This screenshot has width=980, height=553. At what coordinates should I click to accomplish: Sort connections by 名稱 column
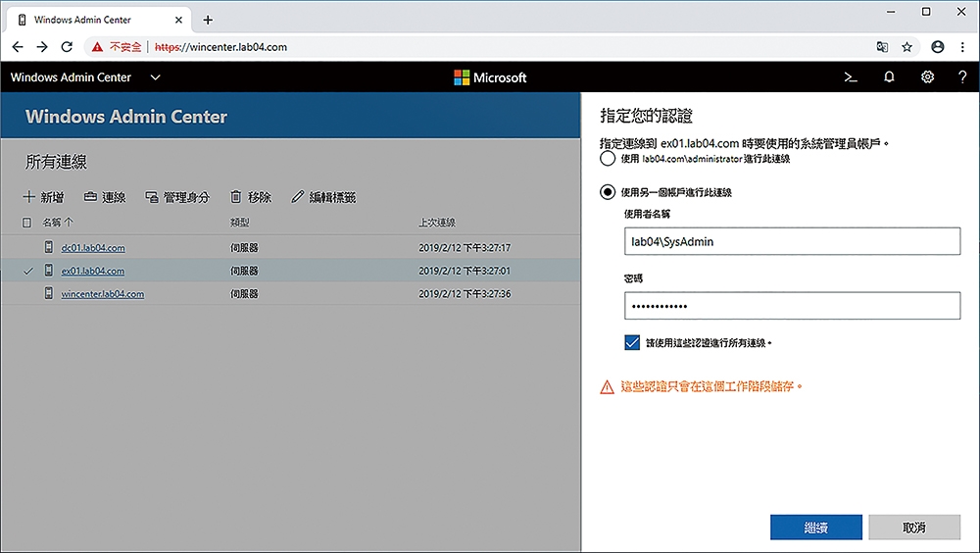pos(58,222)
